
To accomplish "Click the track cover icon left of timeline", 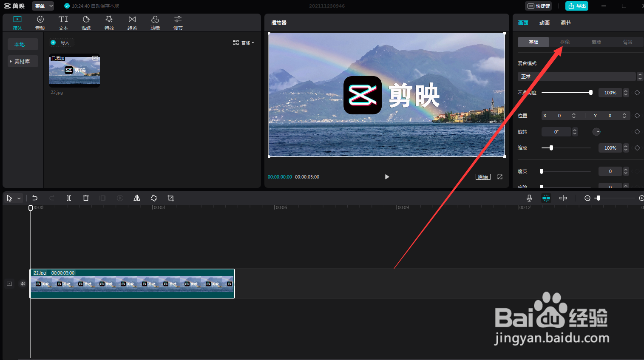I will pyautogui.click(x=9, y=283).
